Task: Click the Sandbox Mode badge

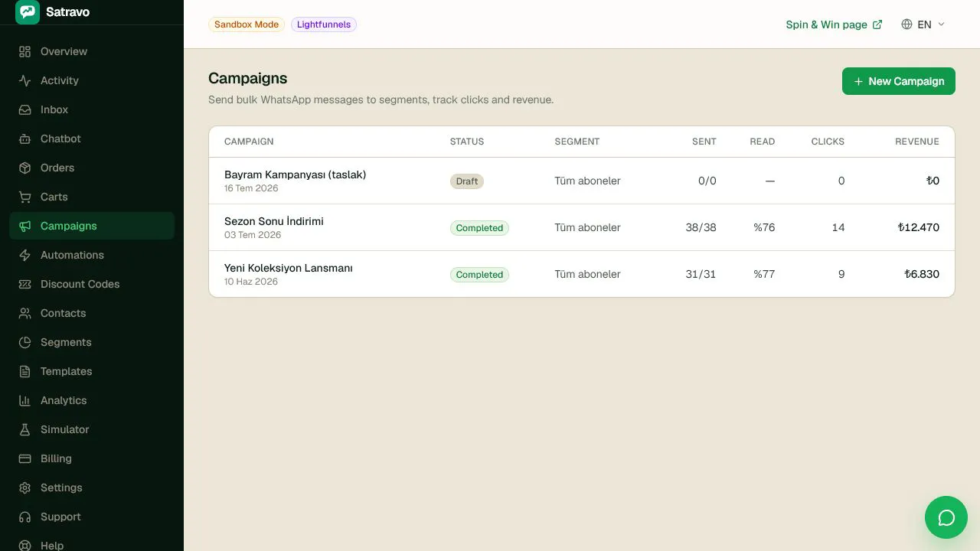Action: click(x=247, y=24)
